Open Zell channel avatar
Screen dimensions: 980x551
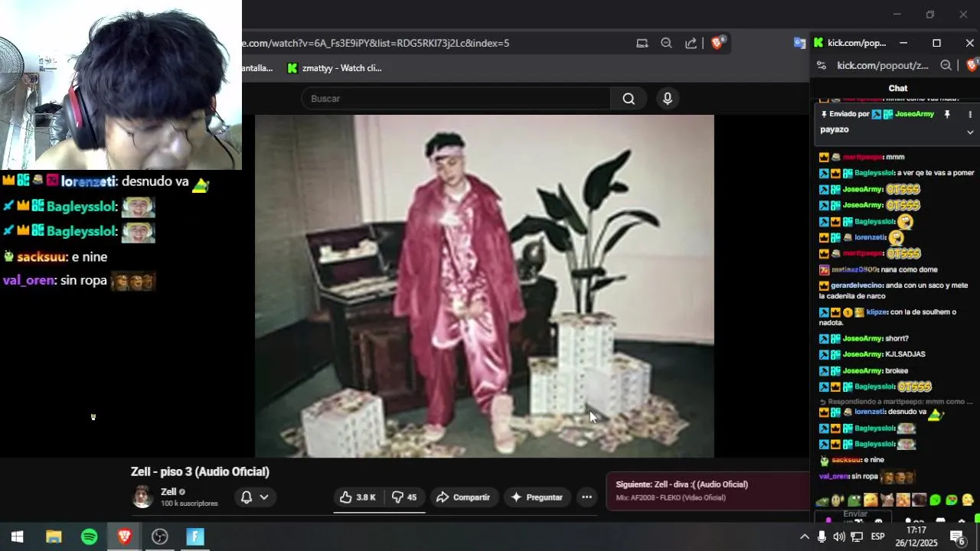(142, 497)
